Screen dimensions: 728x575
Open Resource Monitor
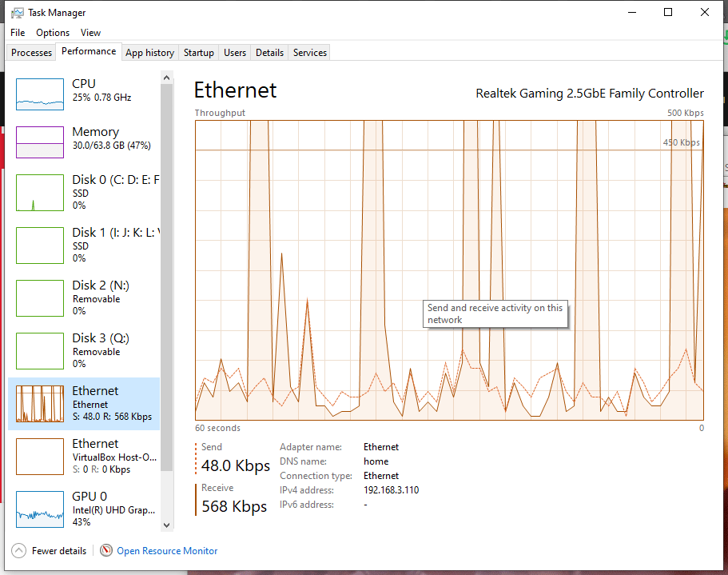166,551
